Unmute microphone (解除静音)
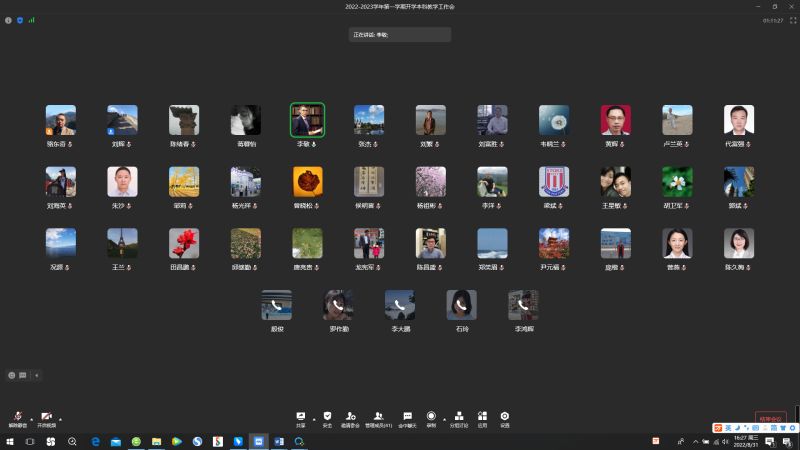The width and height of the screenshot is (800, 450). coord(17,416)
